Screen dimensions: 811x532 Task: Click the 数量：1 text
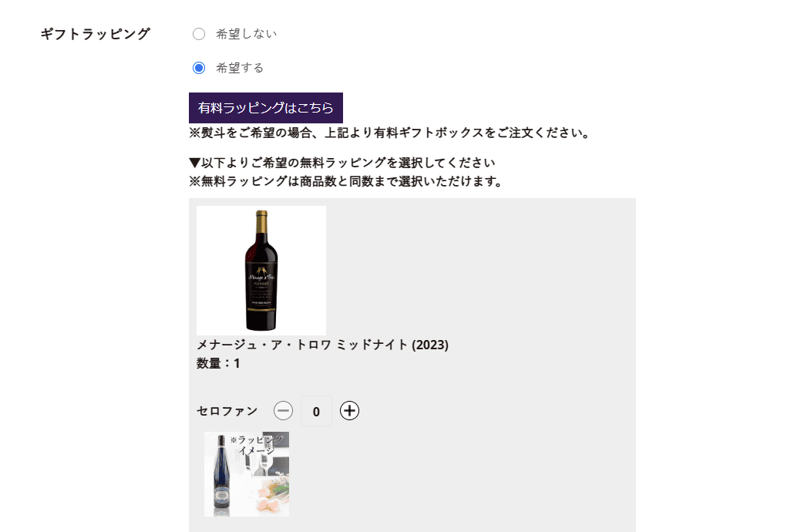[218, 363]
